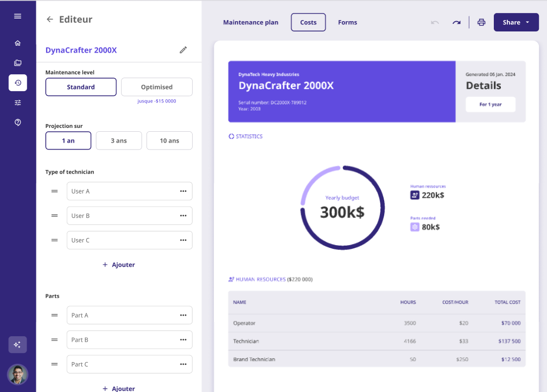The image size is (547, 392).
Task: Choose the 10 ans projection option
Action: 169,140
